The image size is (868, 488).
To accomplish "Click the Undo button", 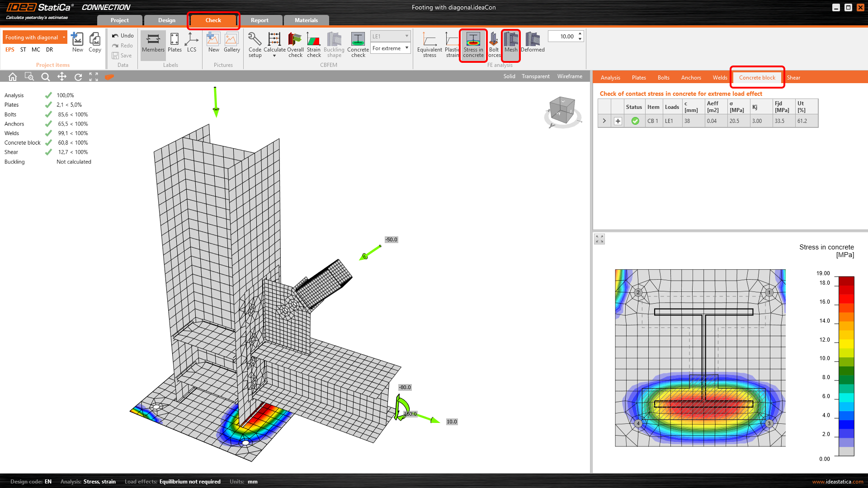I will click(123, 36).
